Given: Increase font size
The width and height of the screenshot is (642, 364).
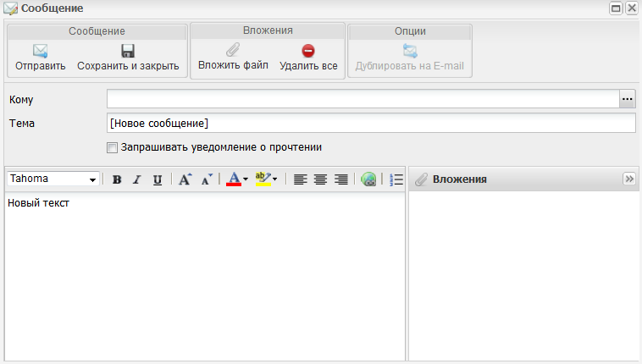Looking at the screenshot, I should point(185,179).
